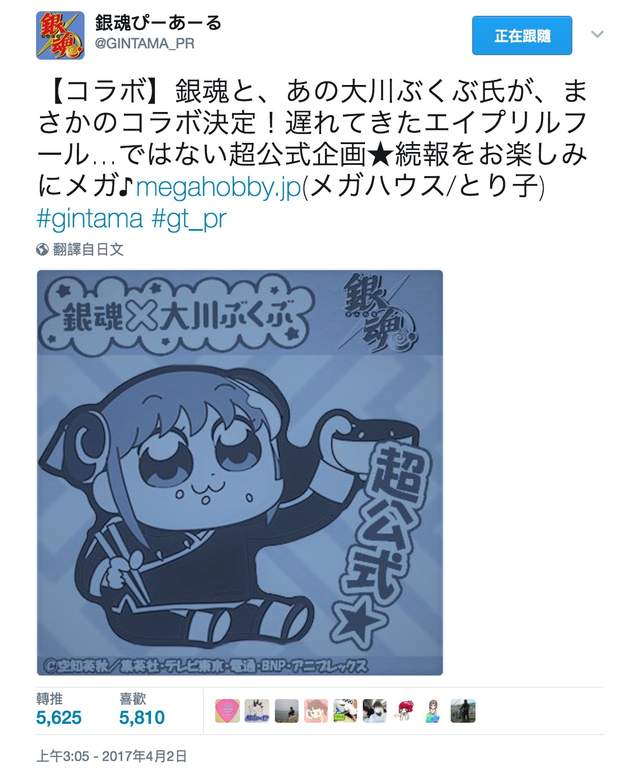Open the second liker avatar with white sketch
The height and width of the screenshot is (770, 640).
[x=257, y=711]
